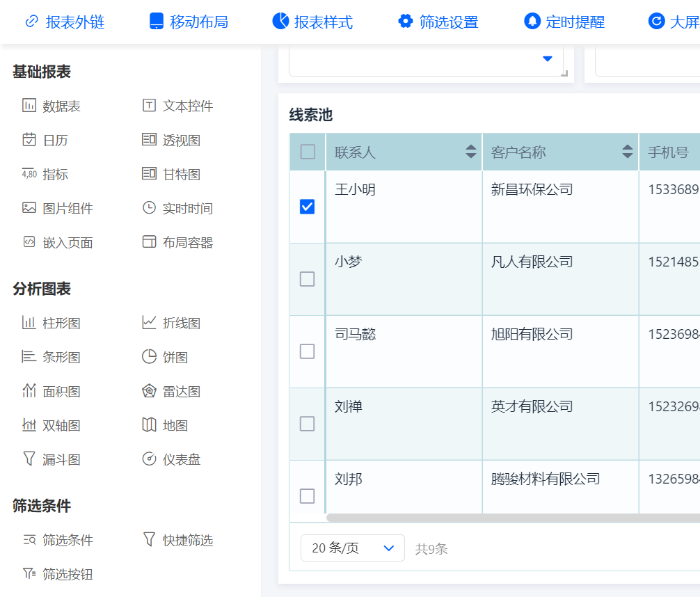This screenshot has height=597, width=700.
Task: Select the 数据表 data table icon
Action: coord(29,106)
